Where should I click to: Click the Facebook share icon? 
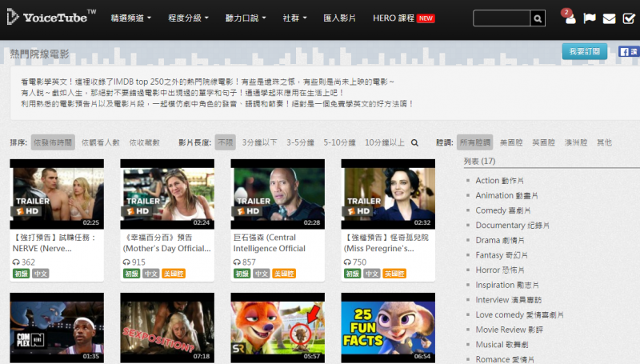point(629,52)
